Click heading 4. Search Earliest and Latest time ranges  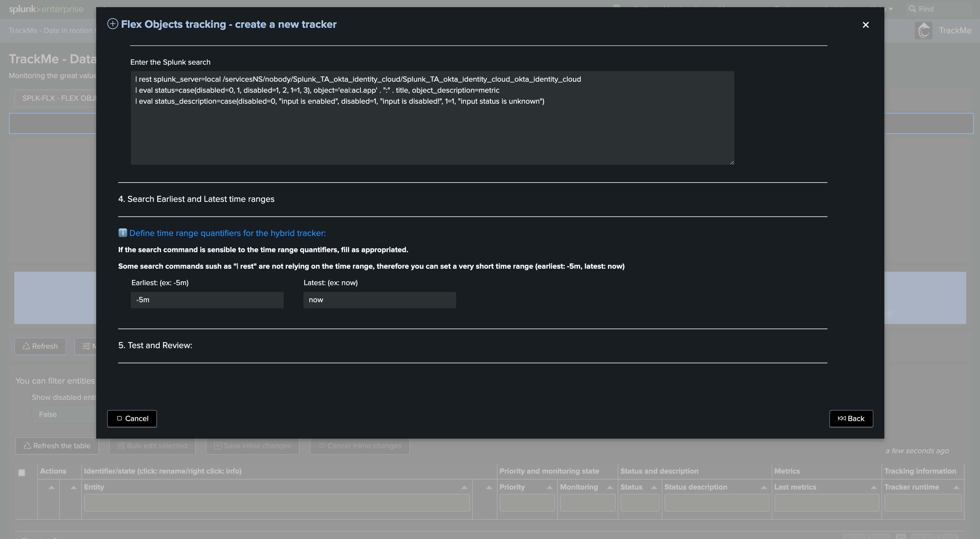196,199
